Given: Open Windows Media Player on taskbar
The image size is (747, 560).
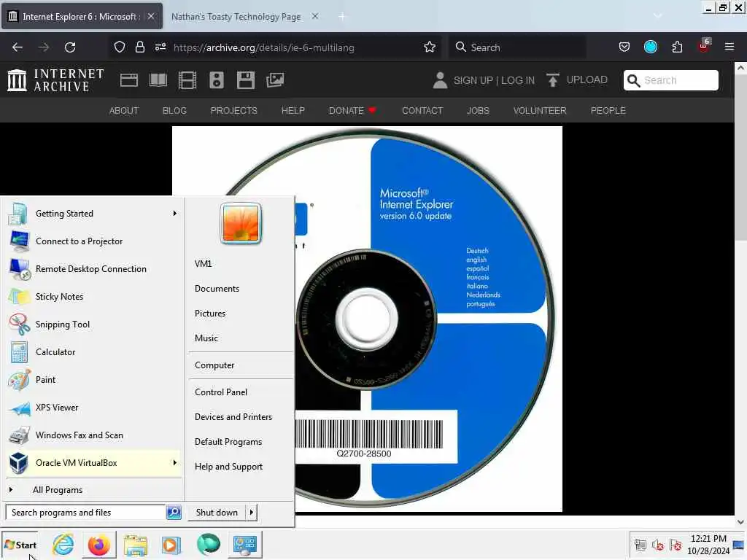Looking at the screenshot, I should coord(171,545).
